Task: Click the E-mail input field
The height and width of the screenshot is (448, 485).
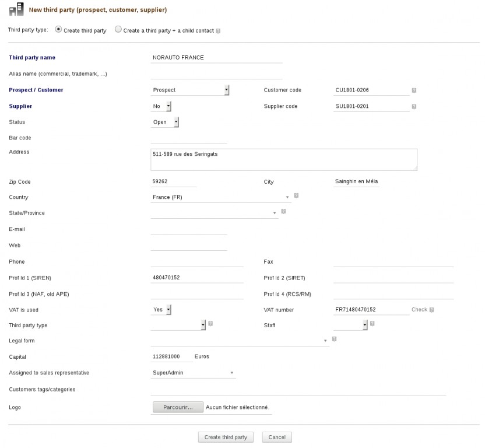Action: pos(189,229)
